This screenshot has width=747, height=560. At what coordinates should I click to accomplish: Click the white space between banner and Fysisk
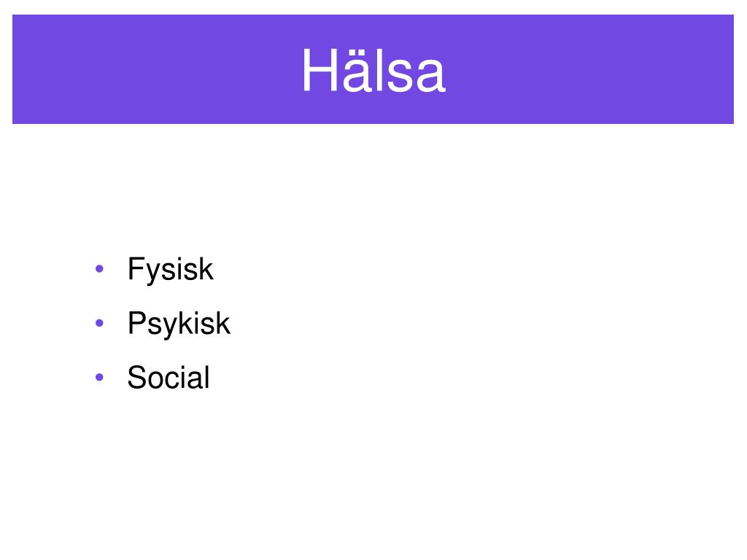(373, 188)
